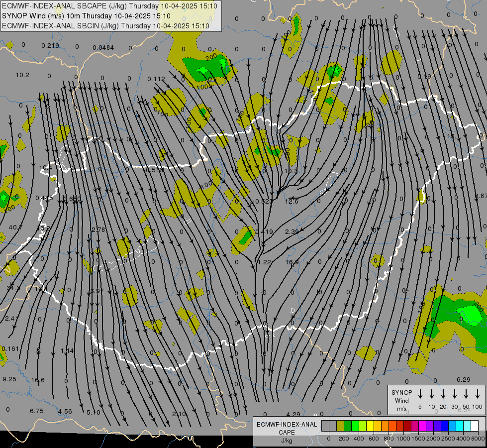Viewport: 487px width, 448px height.
Task: Click the map value 0.219
Action: [x=50, y=46]
